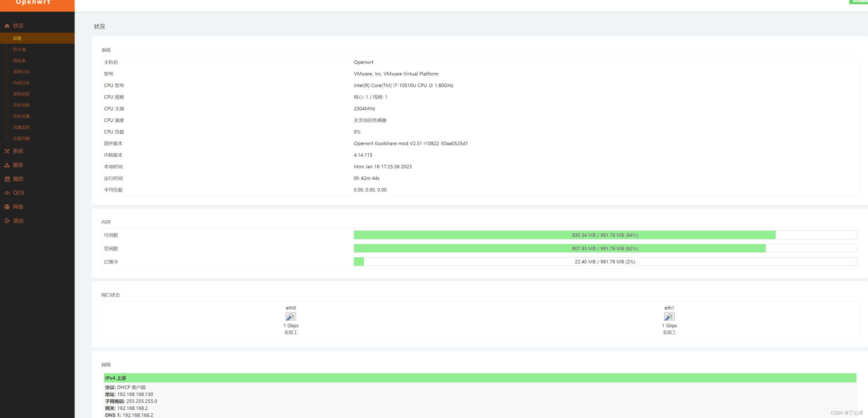Image resolution: width=868 pixels, height=418 pixels.
Task: Collapse the 状况 sidebar menu
Action: pyautogui.click(x=18, y=26)
